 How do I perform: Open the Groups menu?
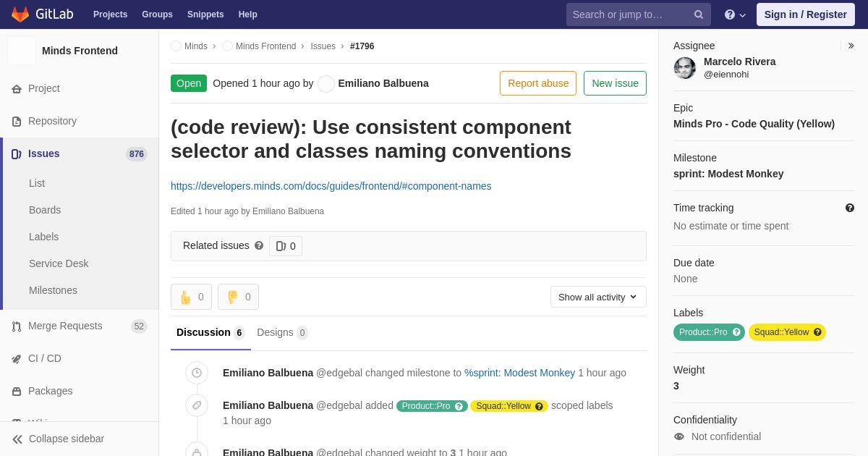point(157,14)
